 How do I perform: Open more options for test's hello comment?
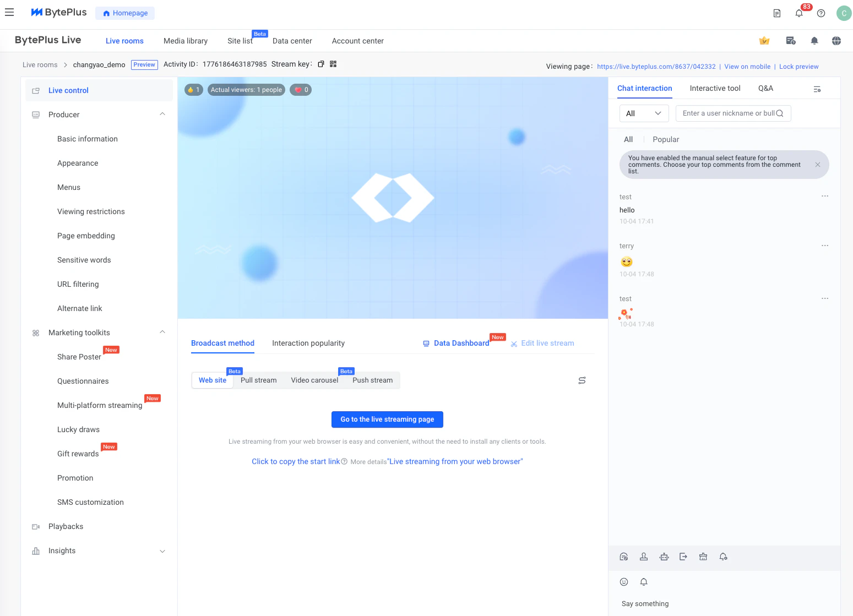825,196
